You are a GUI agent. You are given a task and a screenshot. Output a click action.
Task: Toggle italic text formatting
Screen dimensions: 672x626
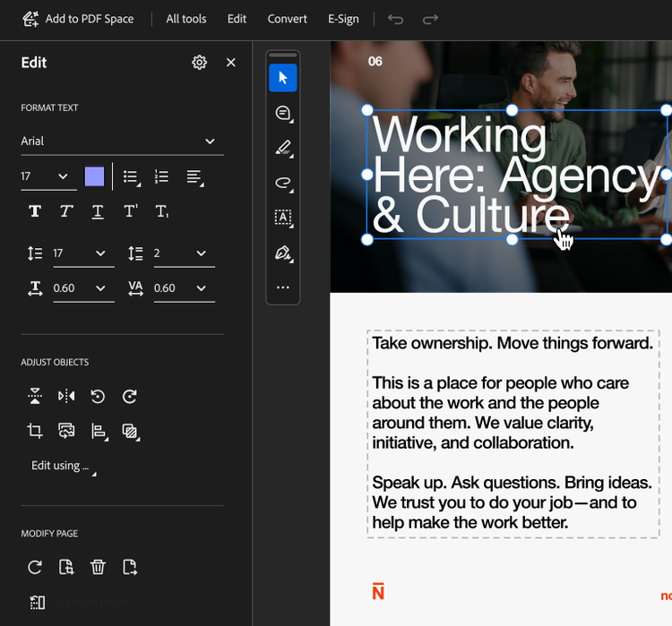pyautogui.click(x=66, y=211)
